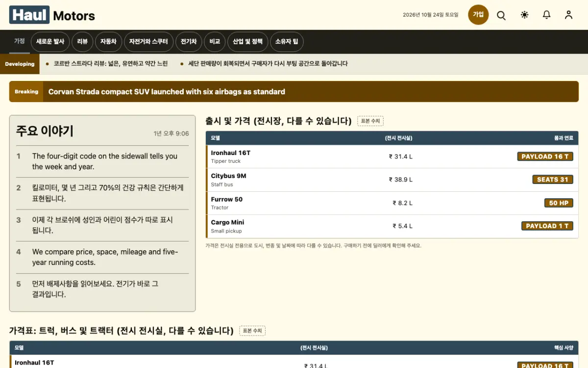Click the ₹ 5.4 L price cell
Screen dimensions: 588x368
pyautogui.click(x=402, y=226)
